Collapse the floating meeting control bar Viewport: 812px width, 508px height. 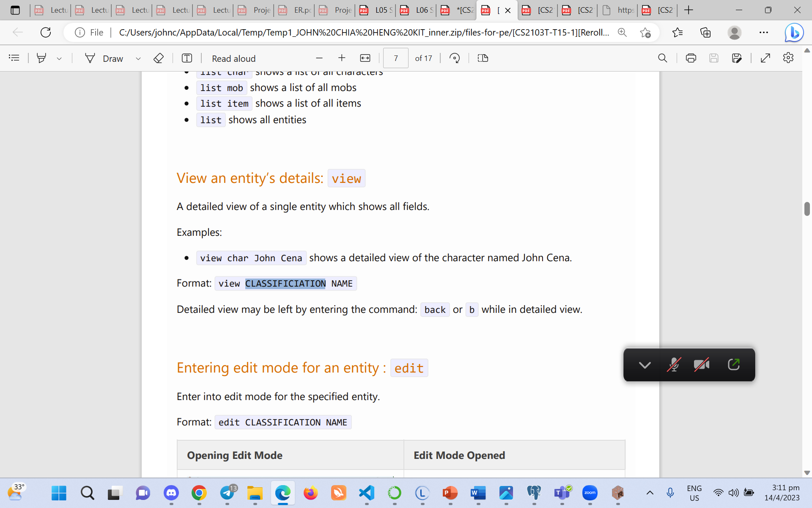(x=645, y=364)
